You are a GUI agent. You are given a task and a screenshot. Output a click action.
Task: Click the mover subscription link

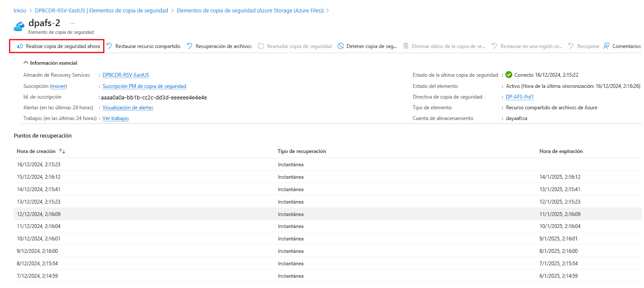[x=59, y=86]
